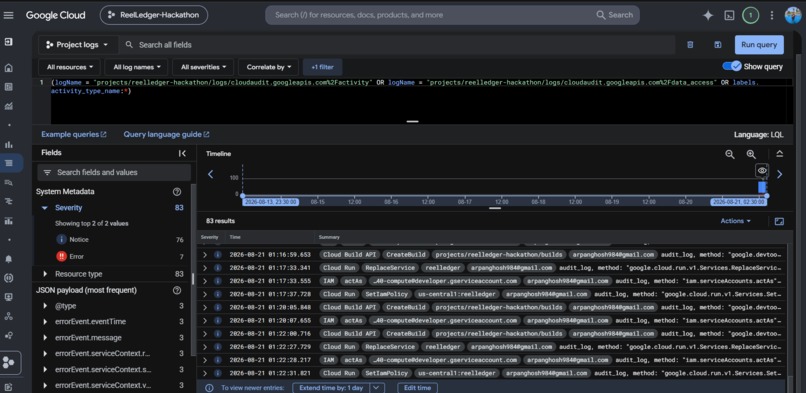Click the Google Cloud logo

(56, 15)
